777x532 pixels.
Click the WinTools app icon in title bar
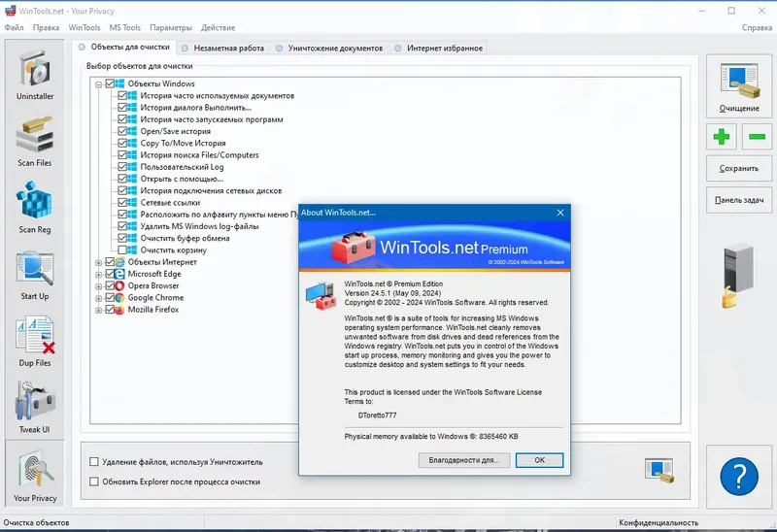pyautogui.click(x=10, y=11)
